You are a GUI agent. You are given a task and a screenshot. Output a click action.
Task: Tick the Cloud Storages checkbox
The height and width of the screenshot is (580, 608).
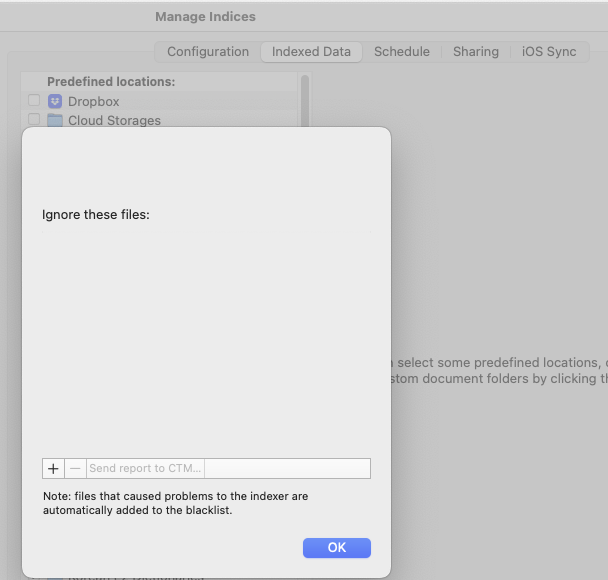point(34,120)
